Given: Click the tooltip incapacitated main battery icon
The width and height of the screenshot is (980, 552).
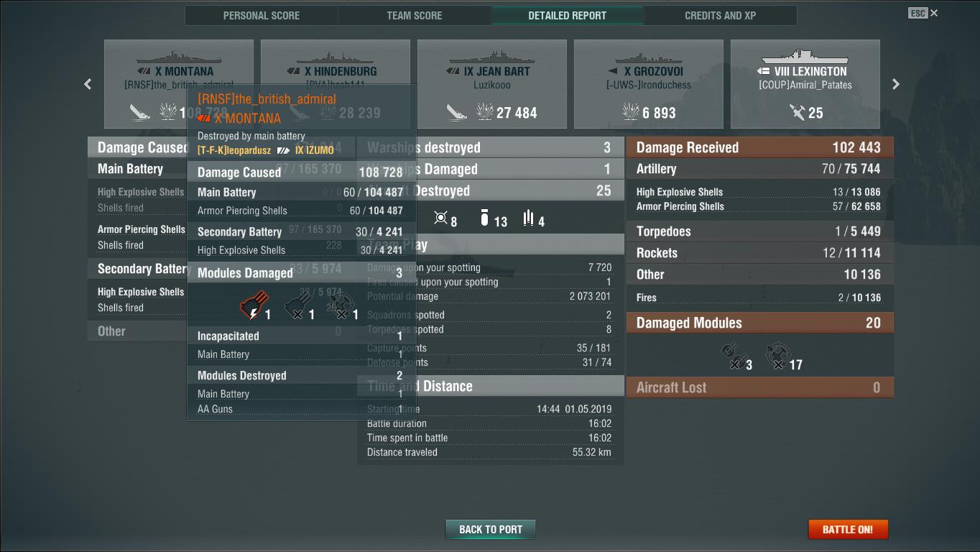Looking at the screenshot, I should (253, 305).
